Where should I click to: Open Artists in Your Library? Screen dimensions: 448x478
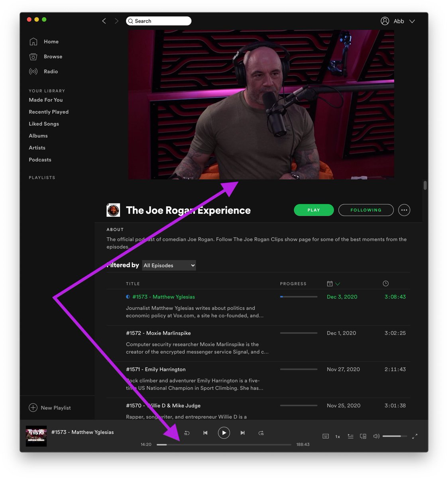pyautogui.click(x=37, y=148)
